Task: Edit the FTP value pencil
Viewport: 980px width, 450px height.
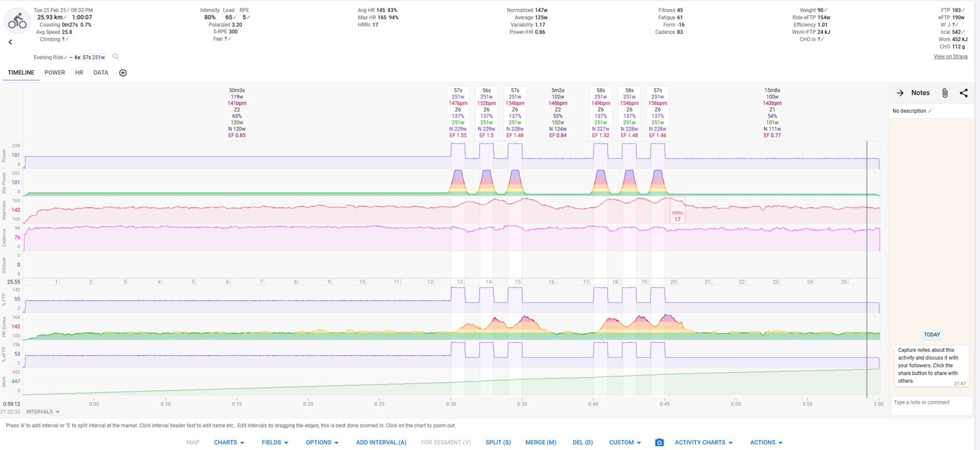Action: pos(964,10)
